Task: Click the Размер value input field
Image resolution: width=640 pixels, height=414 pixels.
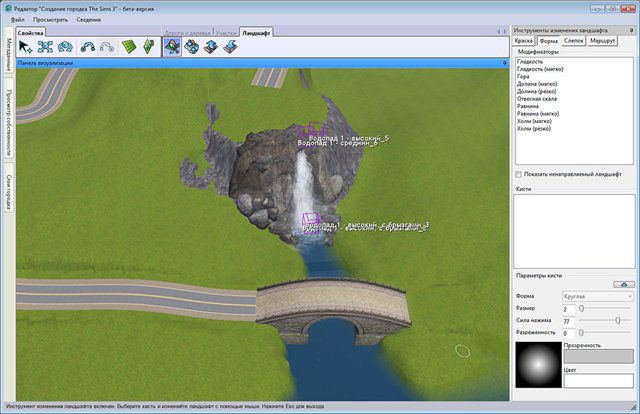Action: pyautogui.click(x=569, y=308)
